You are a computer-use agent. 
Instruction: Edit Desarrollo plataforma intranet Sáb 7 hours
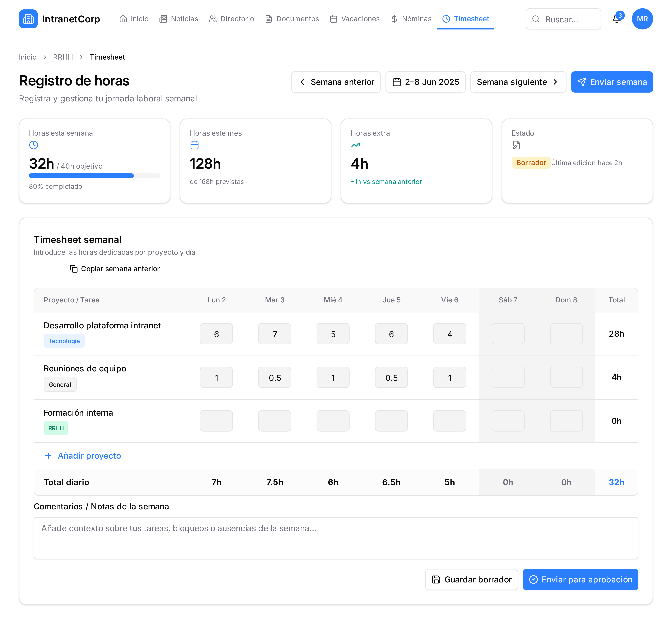click(x=508, y=334)
